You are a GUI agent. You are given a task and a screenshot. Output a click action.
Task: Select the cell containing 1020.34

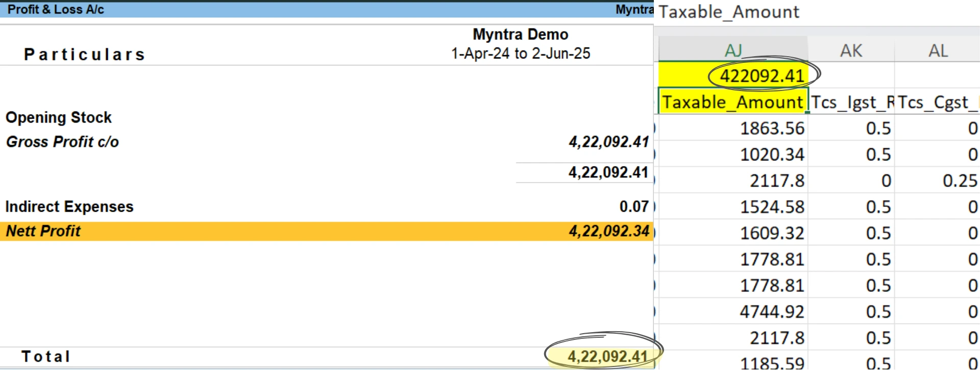(772, 154)
